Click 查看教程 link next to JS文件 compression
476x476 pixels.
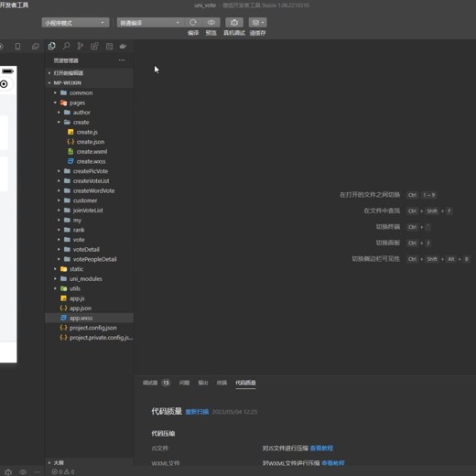[x=321, y=448]
